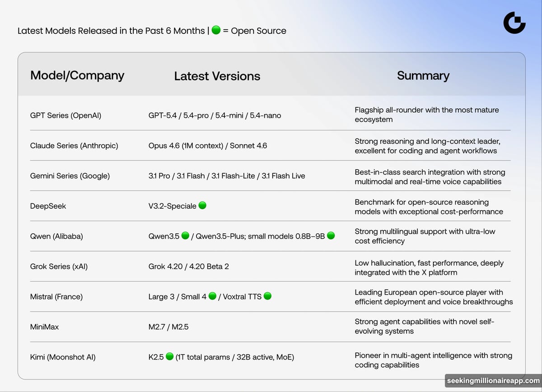Image resolution: width=542 pixels, height=392 pixels.
Task: Click the green dot right after Qwen3.5
Action: 185,236
